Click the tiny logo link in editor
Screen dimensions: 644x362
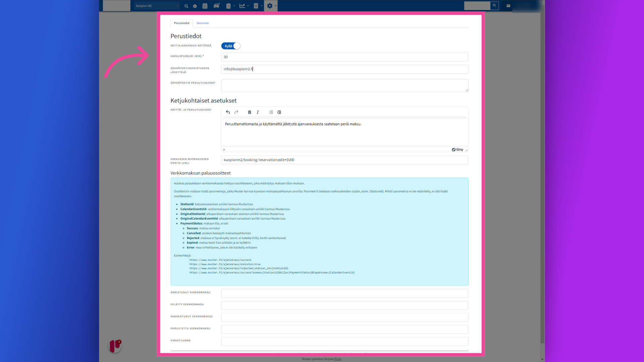point(457,150)
